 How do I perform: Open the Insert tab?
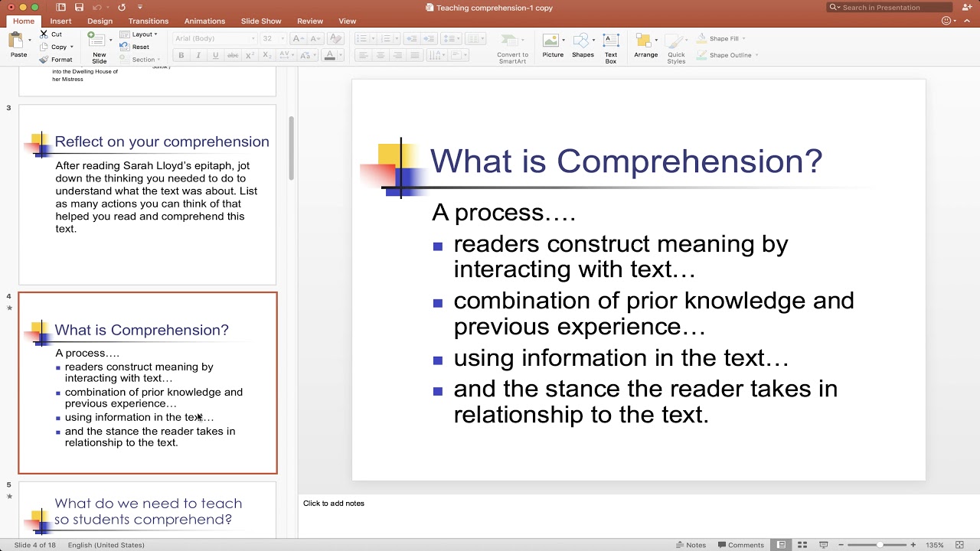tap(60, 21)
